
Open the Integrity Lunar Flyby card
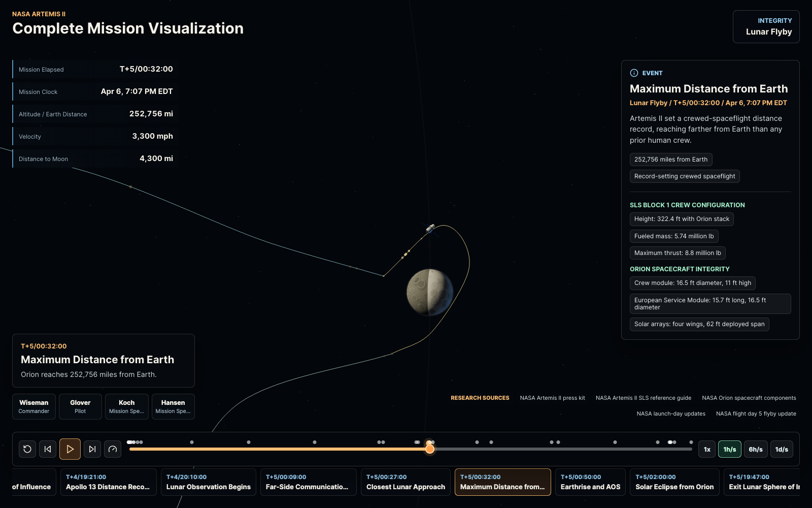pos(766,27)
